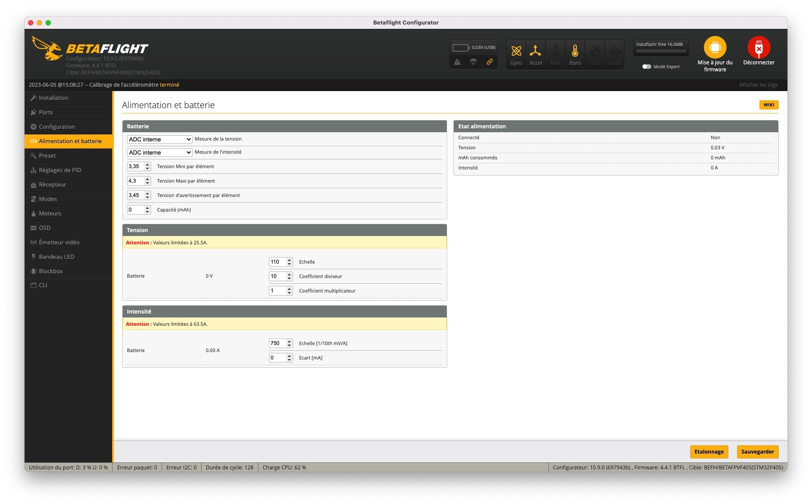Click the Connecté Non value

pyautogui.click(x=715, y=137)
